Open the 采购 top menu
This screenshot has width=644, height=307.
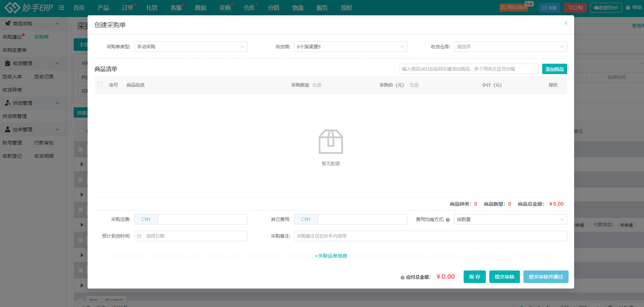tap(225, 8)
